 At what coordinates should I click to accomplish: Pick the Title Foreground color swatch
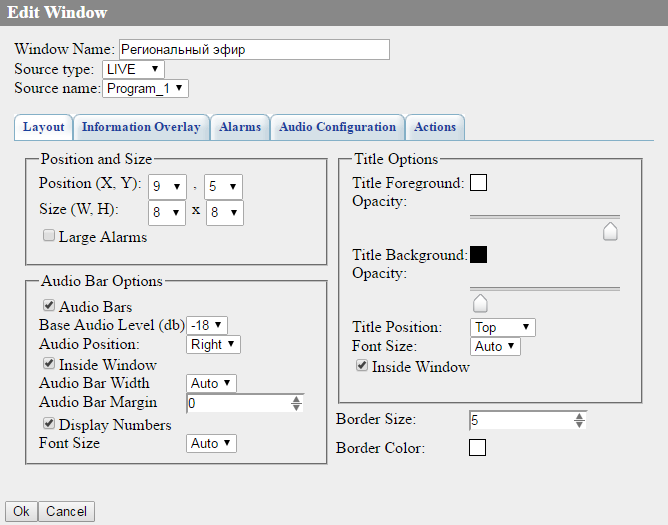pyautogui.click(x=478, y=183)
